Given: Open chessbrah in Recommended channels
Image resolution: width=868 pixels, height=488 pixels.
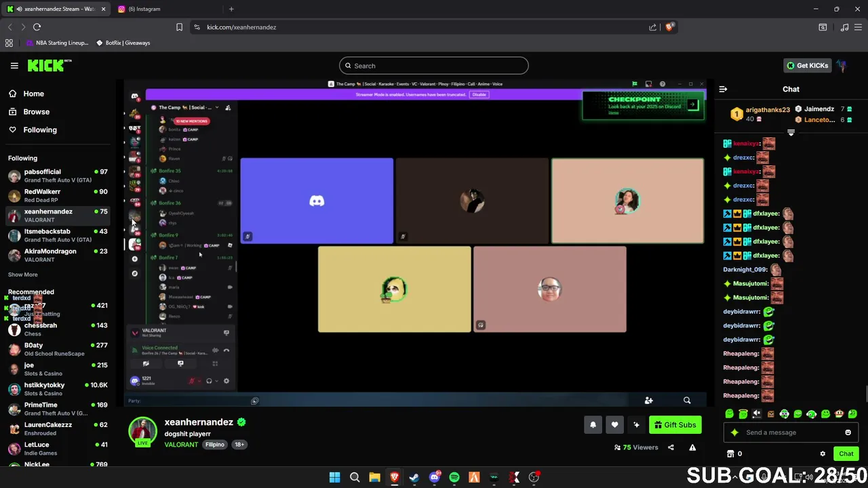Looking at the screenshot, I should pyautogui.click(x=57, y=329).
